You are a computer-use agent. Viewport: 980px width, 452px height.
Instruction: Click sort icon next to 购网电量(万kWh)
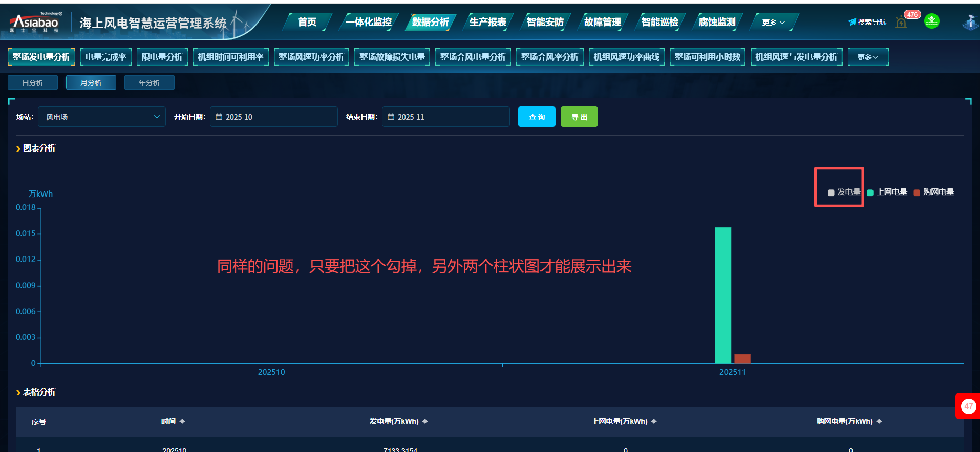click(x=879, y=421)
